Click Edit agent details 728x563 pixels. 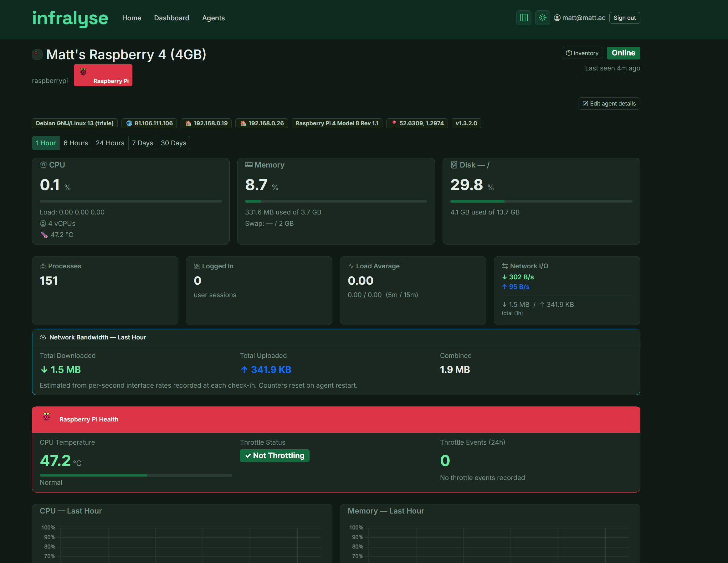pos(609,103)
